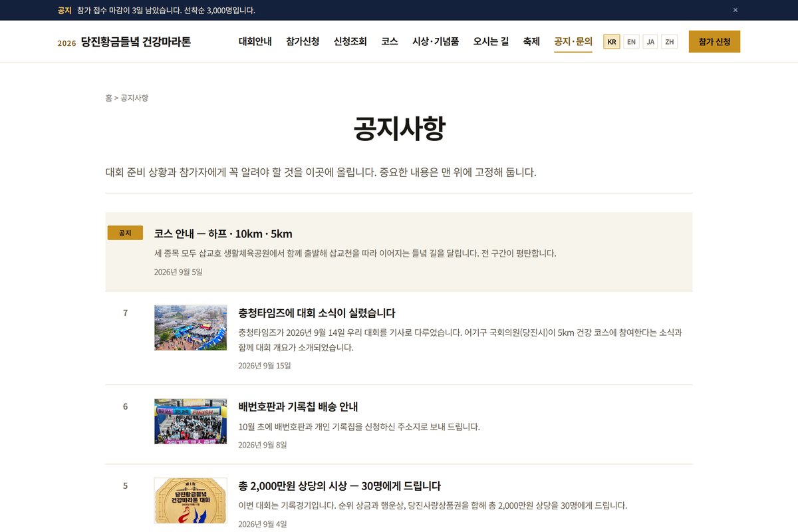Viewport: 798px width, 532px height.
Task: Go to the 참가신청 menu
Action: [x=303, y=41]
